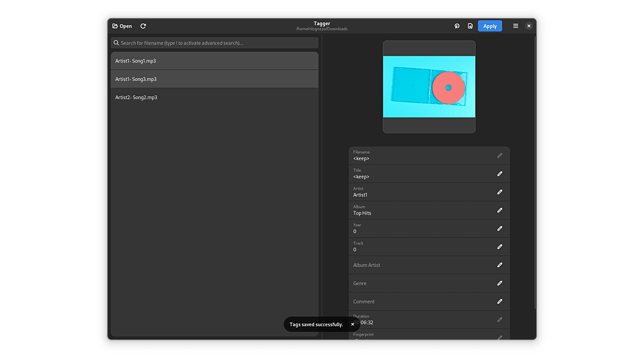The image size is (644, 362).
Task: Click the Artist field value Artist1
Action: tap(360, 195)
